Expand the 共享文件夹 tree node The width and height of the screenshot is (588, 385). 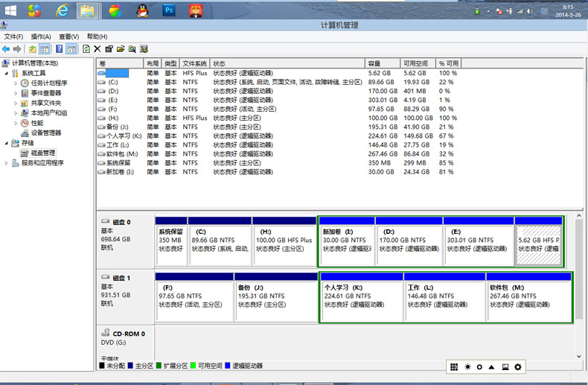[x=16, y=104]
